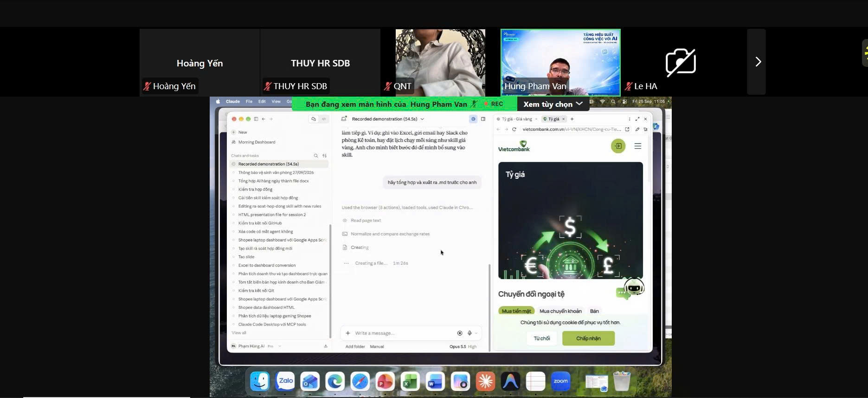The image size is (868, 398).
Task: Select the Mua chuyển khoản option
Action: pos(560,311)
